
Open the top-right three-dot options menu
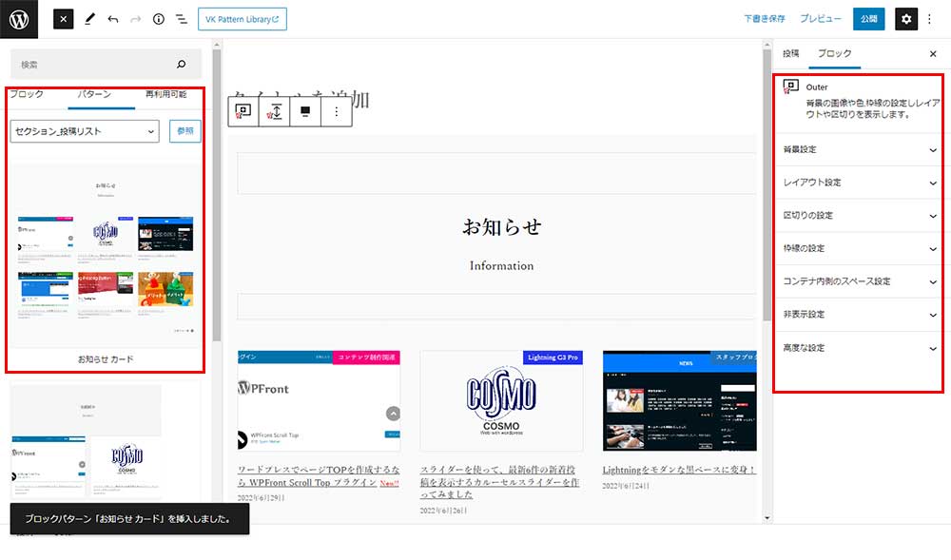tap(930, 19)
